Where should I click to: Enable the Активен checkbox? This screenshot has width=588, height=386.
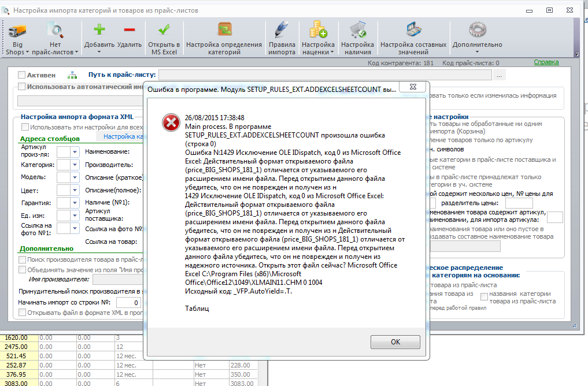point(22,75)
